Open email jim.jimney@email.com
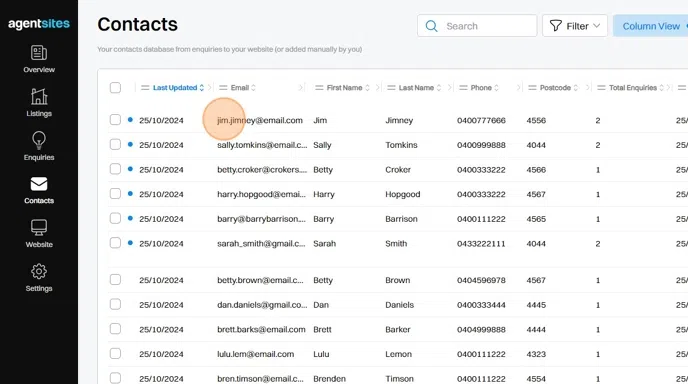Screen dimensions: 688x384 click(260, 120)
